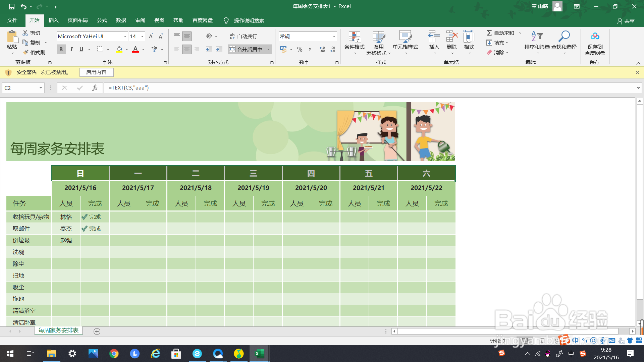Click the Conditional Formatting icon
This screenshot has height=362, width=644.
(x=354, y=38)
